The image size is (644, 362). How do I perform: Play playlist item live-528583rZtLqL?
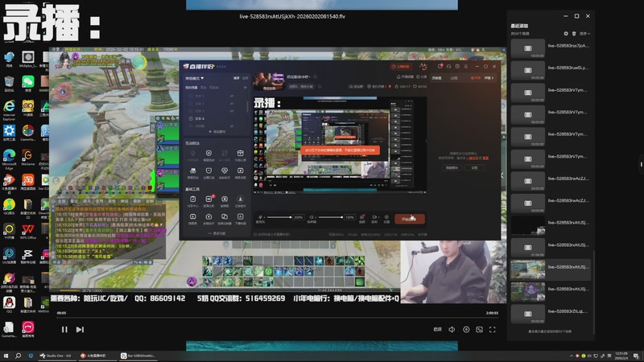coord(551,314)
